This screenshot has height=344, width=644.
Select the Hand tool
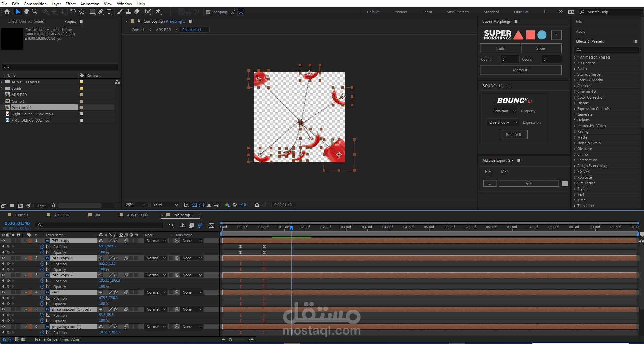coord(26,12)
